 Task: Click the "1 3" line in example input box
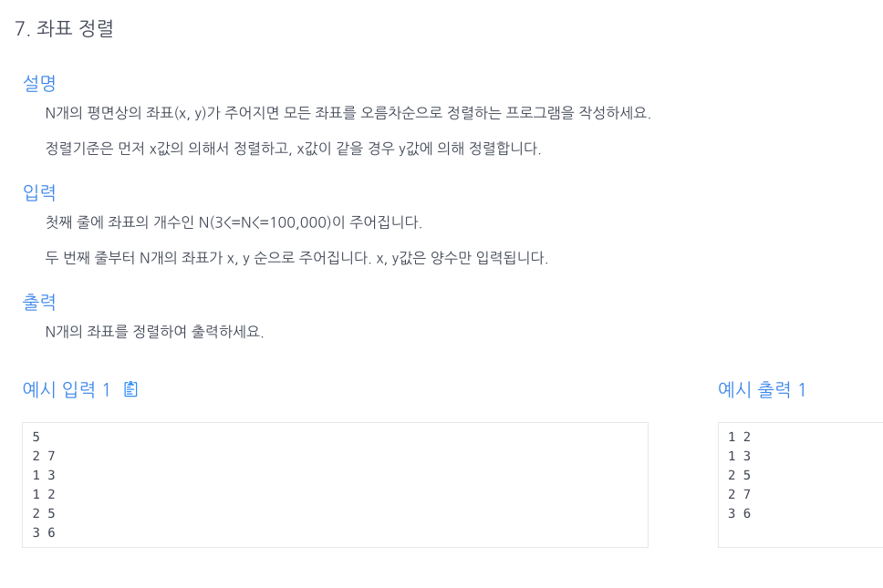pyautogui.click(x=44, y=475)
